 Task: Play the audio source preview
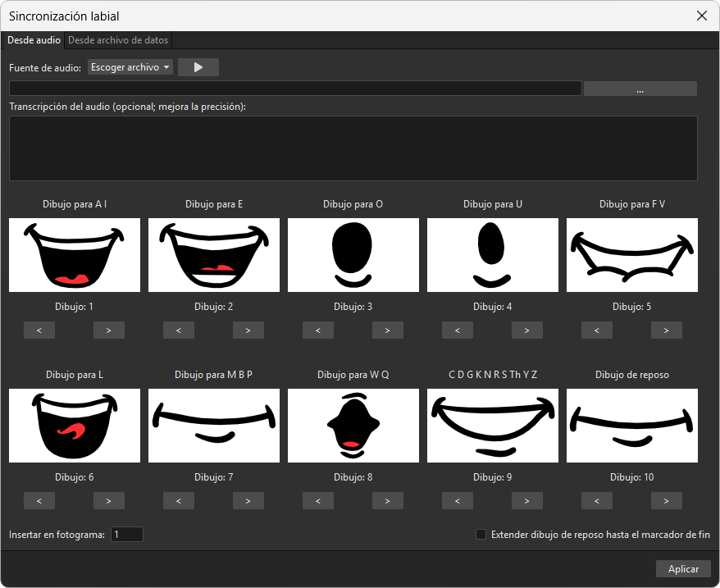198,67
